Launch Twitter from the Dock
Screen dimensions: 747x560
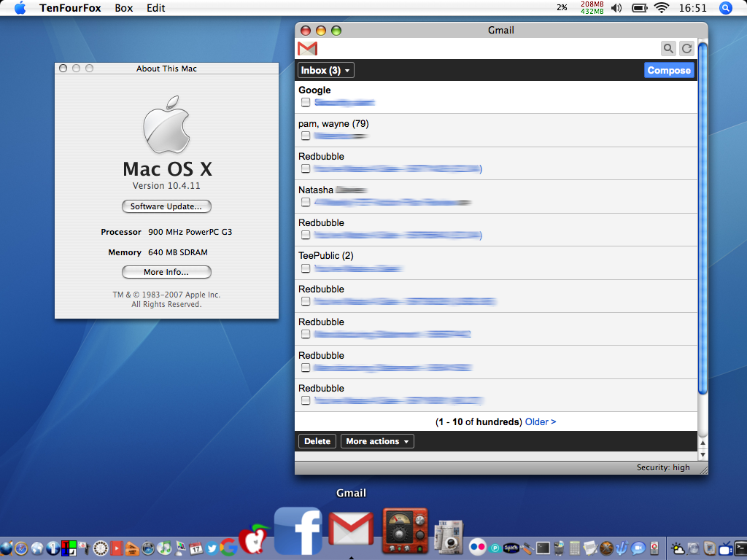pyautogui.click(x=212, y=548)
